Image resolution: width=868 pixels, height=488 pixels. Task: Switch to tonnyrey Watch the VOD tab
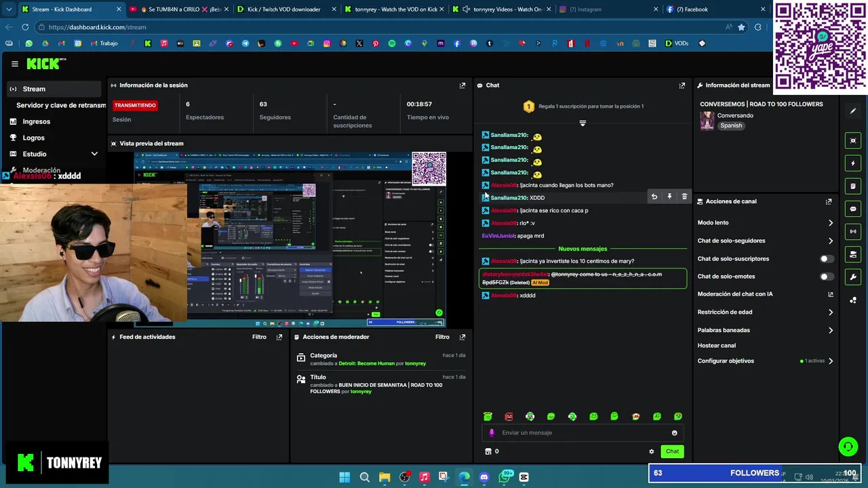click(393, 9)
